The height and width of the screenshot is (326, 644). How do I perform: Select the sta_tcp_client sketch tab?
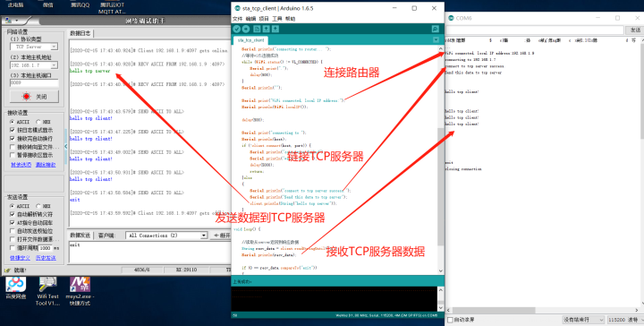pyautogui.click(x=251, y=40)
